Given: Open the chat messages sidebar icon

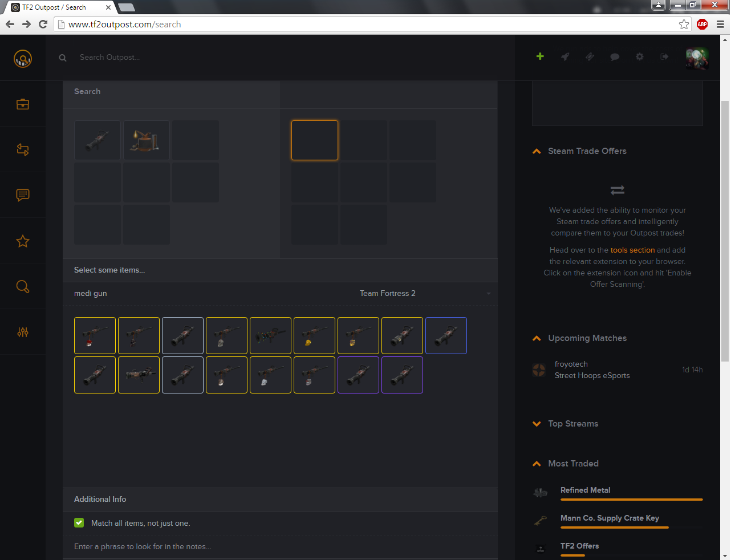Looking at the screenshot, I should coord(23,195).
